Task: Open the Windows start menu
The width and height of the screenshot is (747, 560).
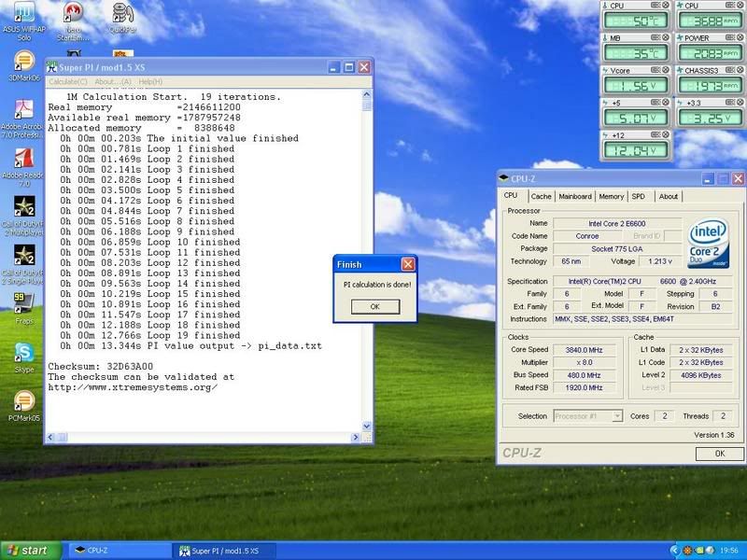Action: pos(31,551)
